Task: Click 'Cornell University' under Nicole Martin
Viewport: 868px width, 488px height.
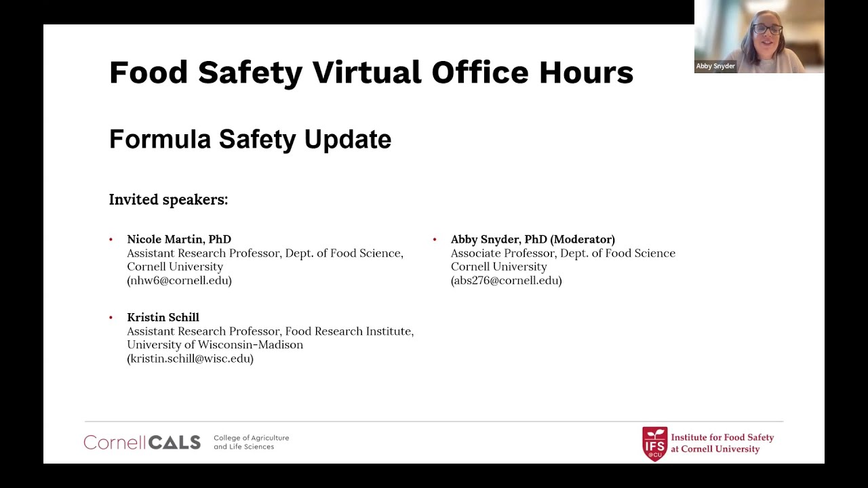Action: click(175, 266)
